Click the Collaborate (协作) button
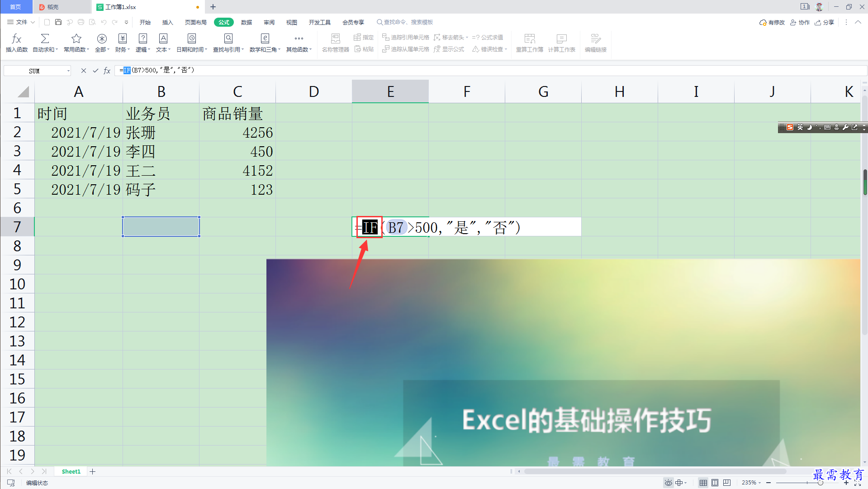868x489 pixels. click(800, 22)
